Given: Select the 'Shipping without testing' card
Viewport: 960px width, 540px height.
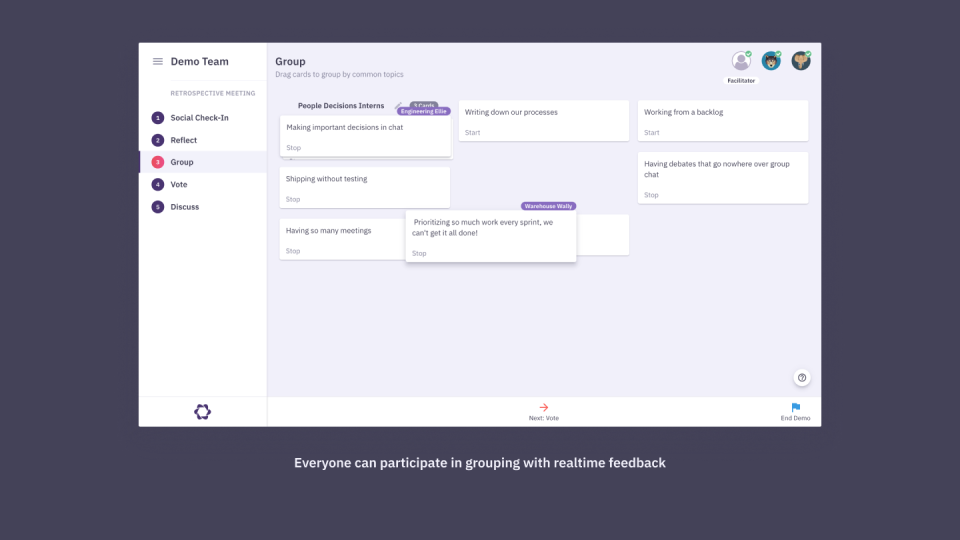Looking at the screenshot, I should 364,187.
